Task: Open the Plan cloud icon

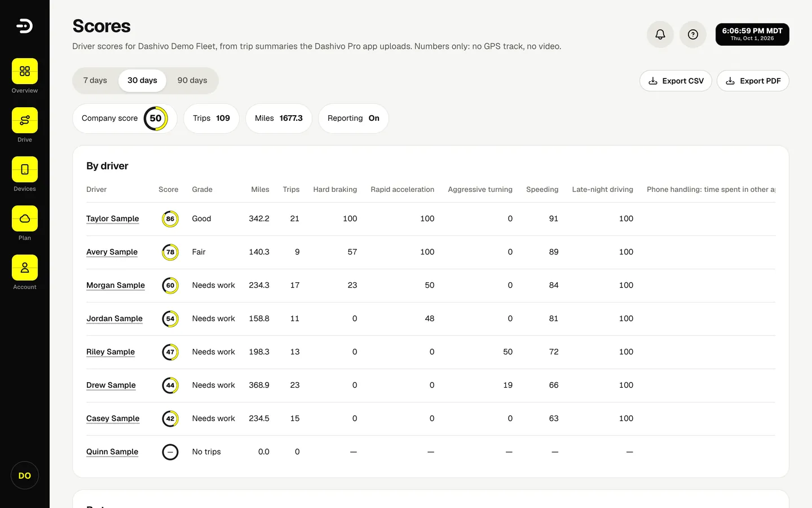Action: coord(25,218)
